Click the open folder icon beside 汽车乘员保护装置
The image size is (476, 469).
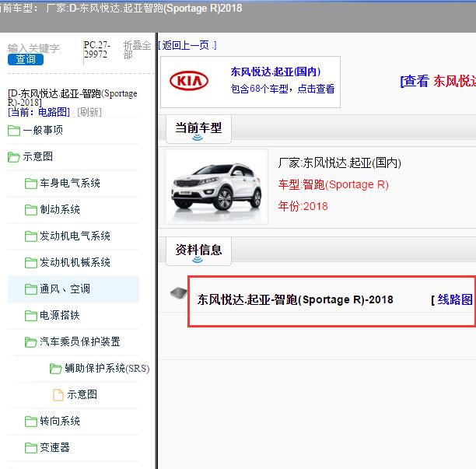click(x=30, y=342)
